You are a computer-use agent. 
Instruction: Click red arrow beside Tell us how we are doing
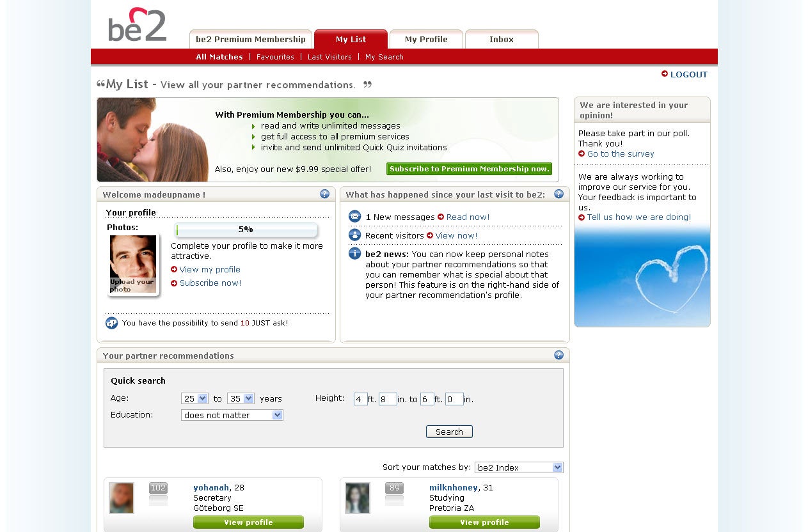(582, 217)
